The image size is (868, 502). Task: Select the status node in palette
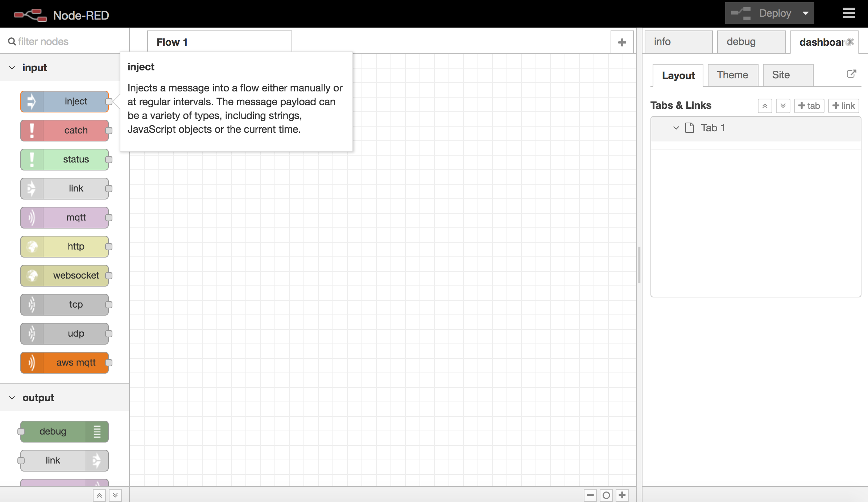pos(65,159)
